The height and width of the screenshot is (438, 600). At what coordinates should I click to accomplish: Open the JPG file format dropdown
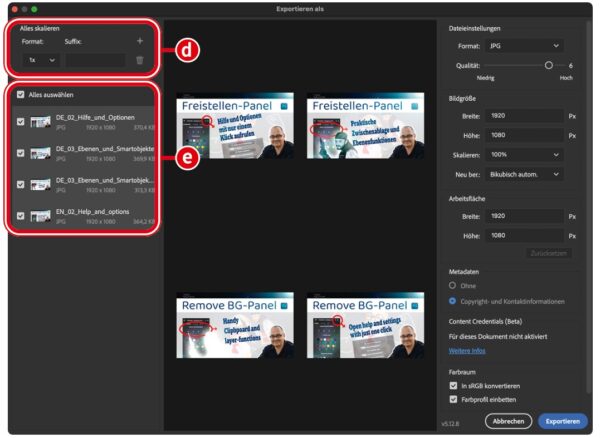tap(524, 46)
